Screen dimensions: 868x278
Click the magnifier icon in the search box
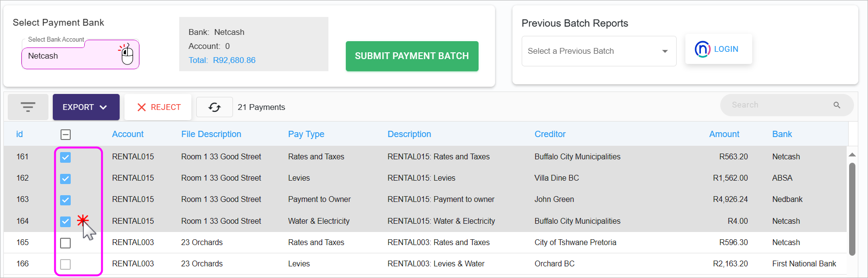[x=837, y=105]
